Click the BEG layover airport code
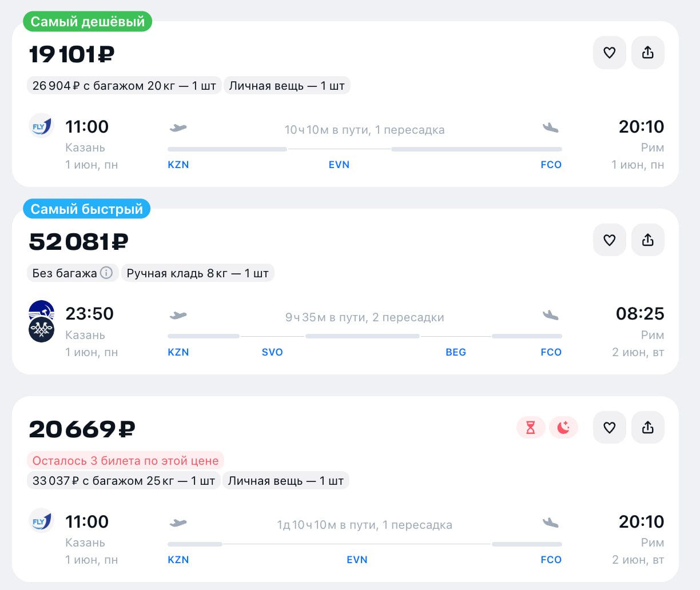The height and width of the screenshot is (590, 700). tap(455, 352)
